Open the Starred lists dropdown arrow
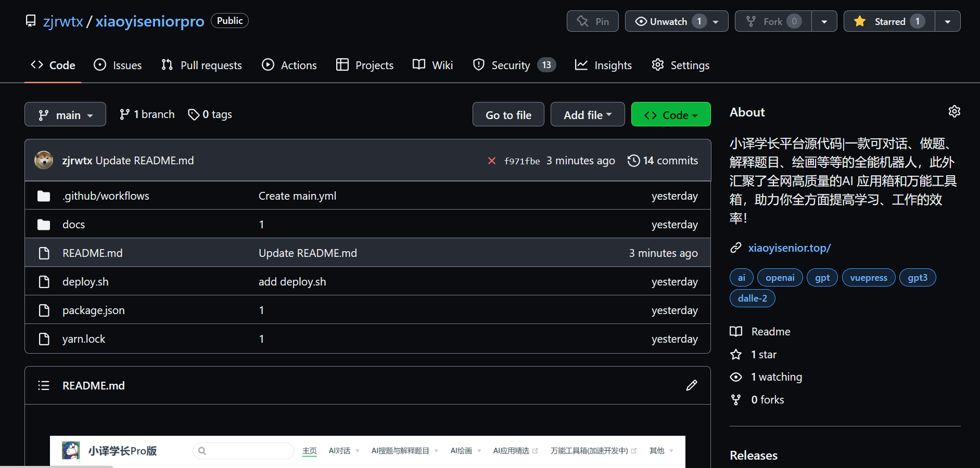This screenshot has width=980, height=468. pos(948,21)
